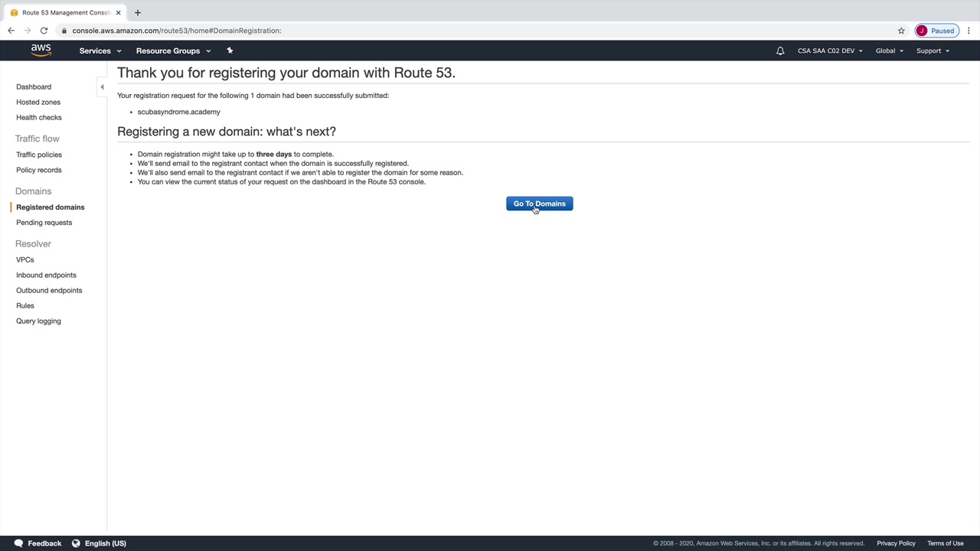Viewport: 980px width, 551px height.
Task: Close the Route 53 Management Console tab
Action: tap(118, 13)
